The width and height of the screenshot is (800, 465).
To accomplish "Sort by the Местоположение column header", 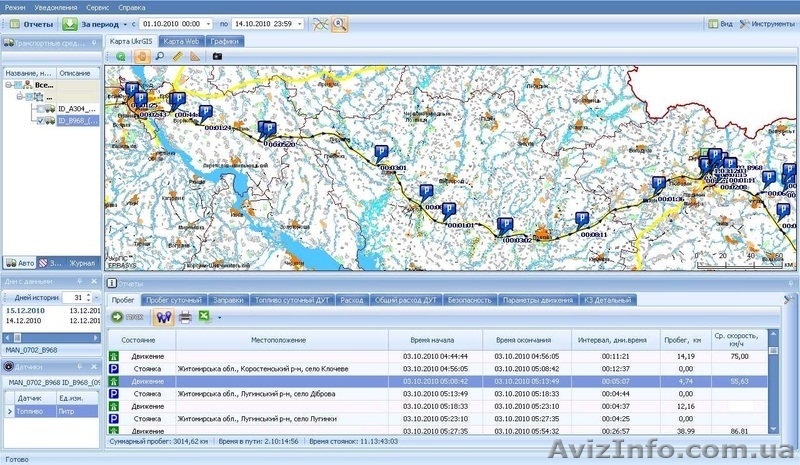I will pos(282,340).
